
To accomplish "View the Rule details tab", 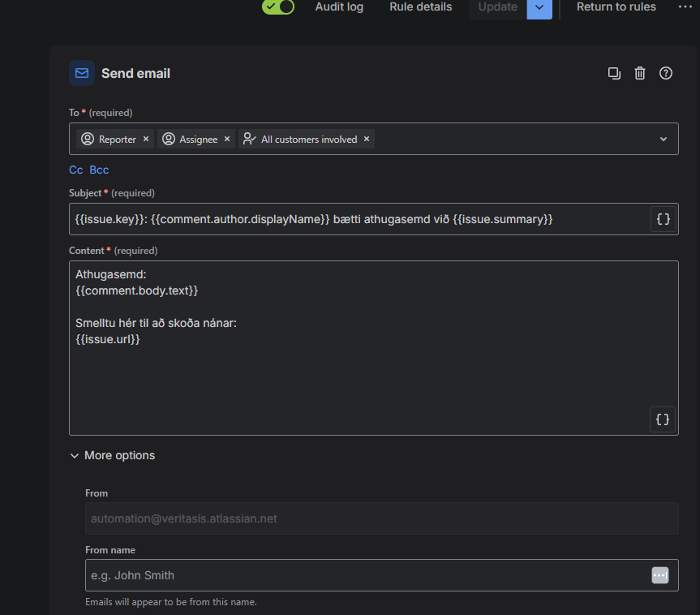I will point(420,7).
